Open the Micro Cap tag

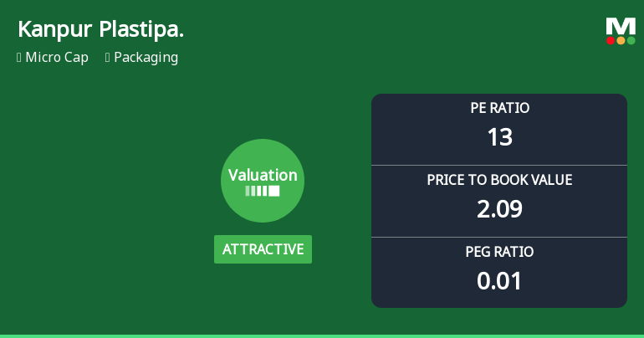(x=57, y=58)
